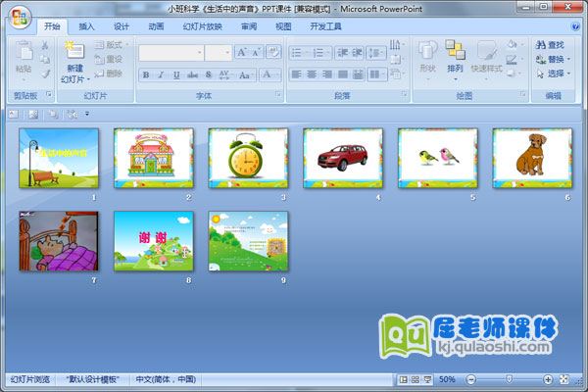
Task: Click the Layout button
Action: pos(111,45)
